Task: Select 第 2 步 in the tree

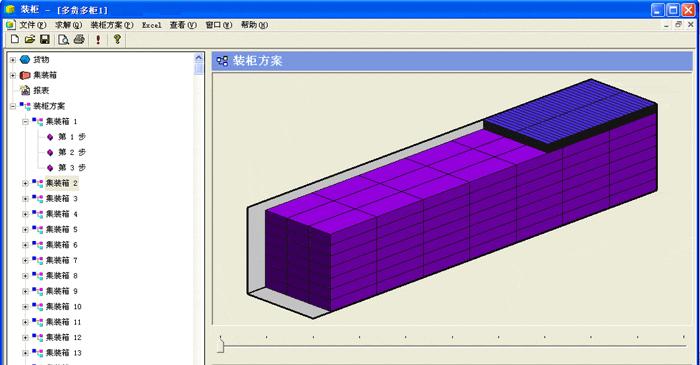Action: click(72, 152)
